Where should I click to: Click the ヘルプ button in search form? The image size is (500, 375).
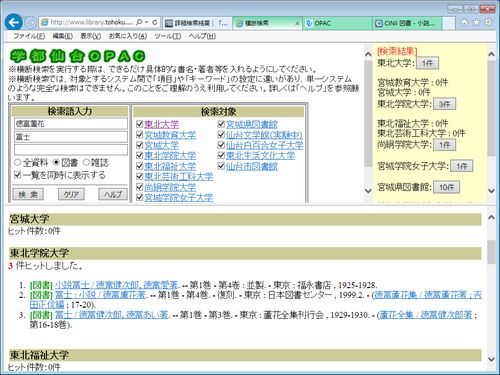[113, 194]
